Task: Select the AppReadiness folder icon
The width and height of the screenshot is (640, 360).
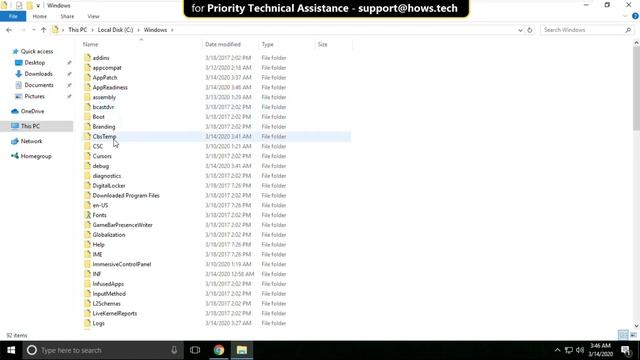Action: (x=87, y=87)
